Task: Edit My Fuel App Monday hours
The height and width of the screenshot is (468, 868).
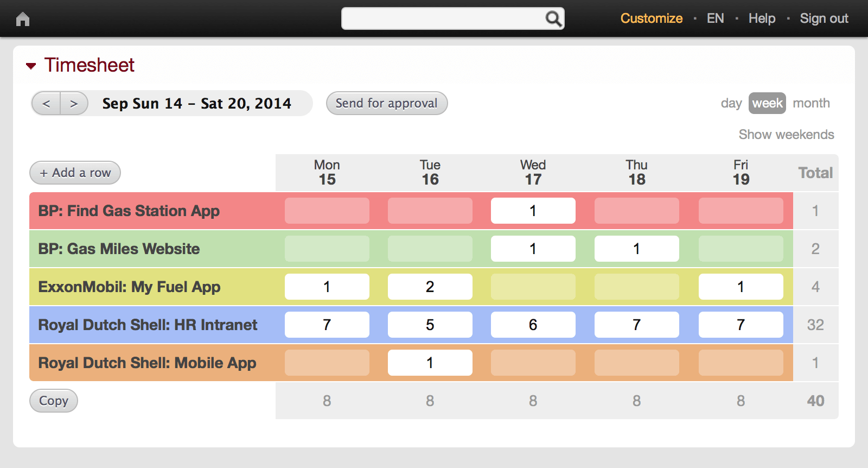Action: pos(327,287)
